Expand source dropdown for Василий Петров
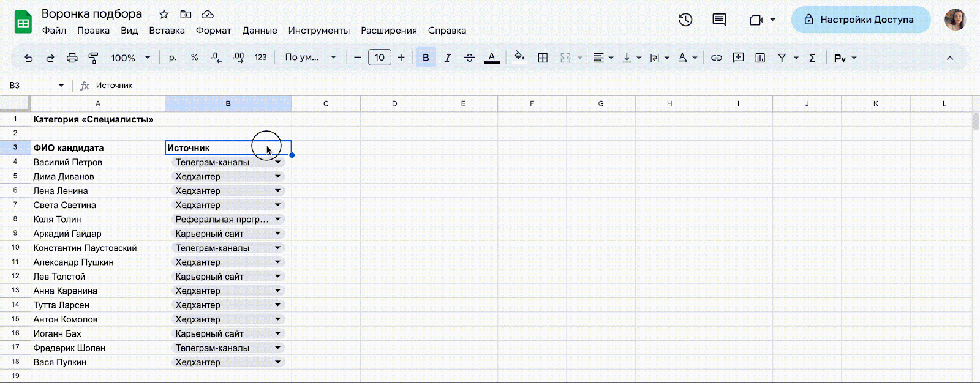The height and width of the screenshot is (383, 980). tap(277, 162)
